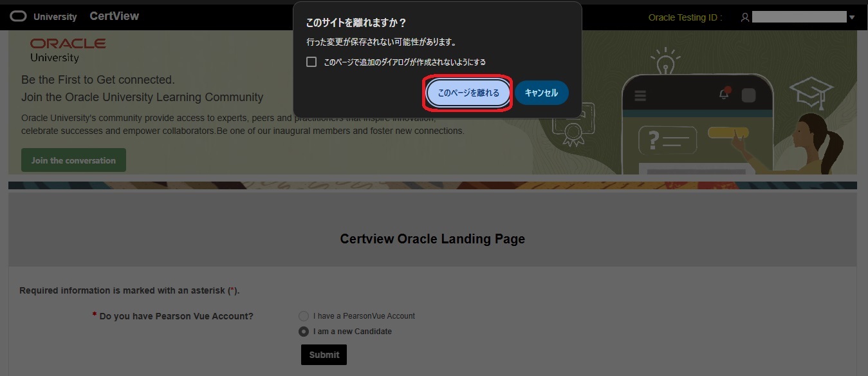
Task: Click the notification bell icon in the banner graphic
Action: tap(722, 93)
